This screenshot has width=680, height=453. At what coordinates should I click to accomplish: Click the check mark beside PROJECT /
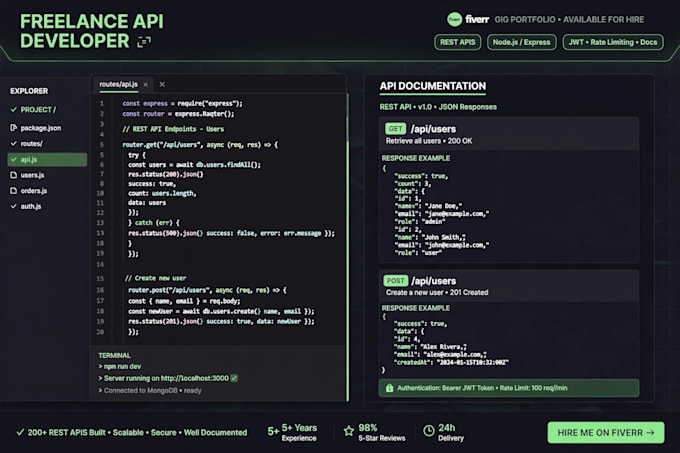tap(13, 110)
